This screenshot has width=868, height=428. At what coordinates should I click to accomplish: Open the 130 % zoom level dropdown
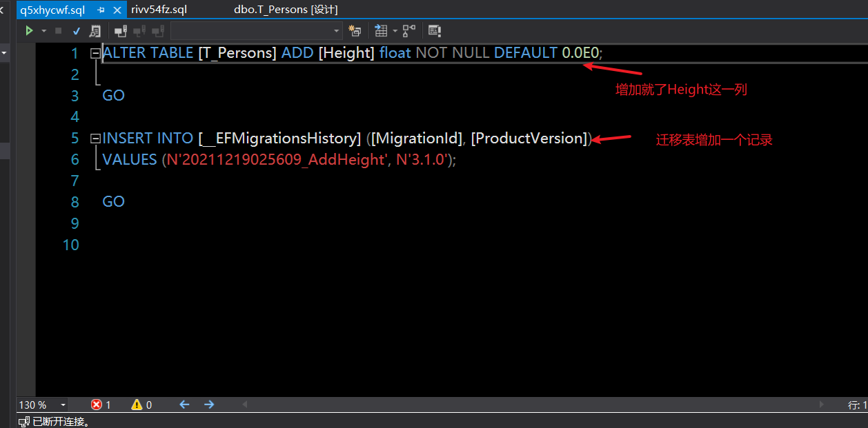click(63, 405)
